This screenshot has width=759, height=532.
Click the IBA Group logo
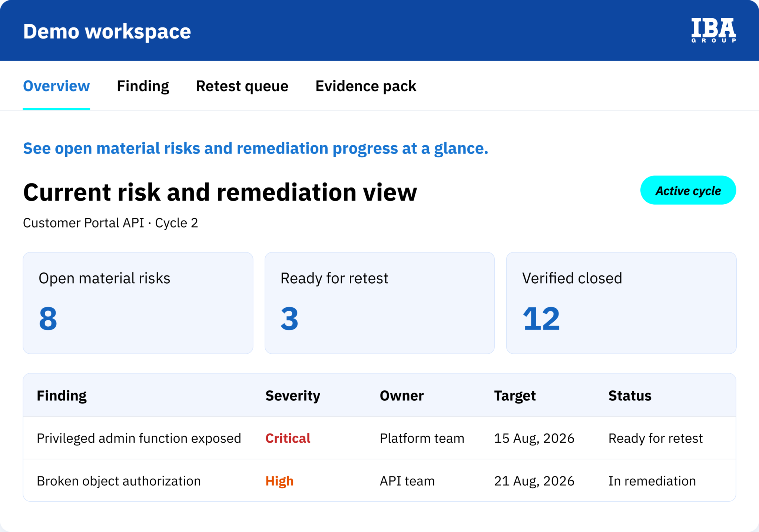pyautogui.click(x=713, y=30)
